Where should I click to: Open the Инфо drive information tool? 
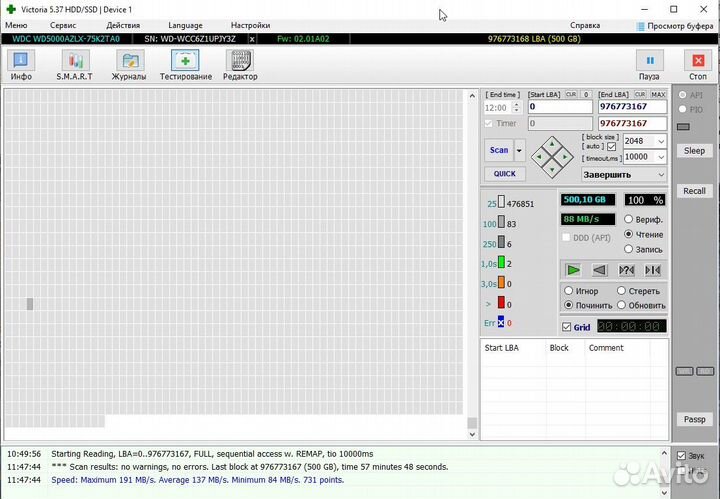[x=21, y=65]
